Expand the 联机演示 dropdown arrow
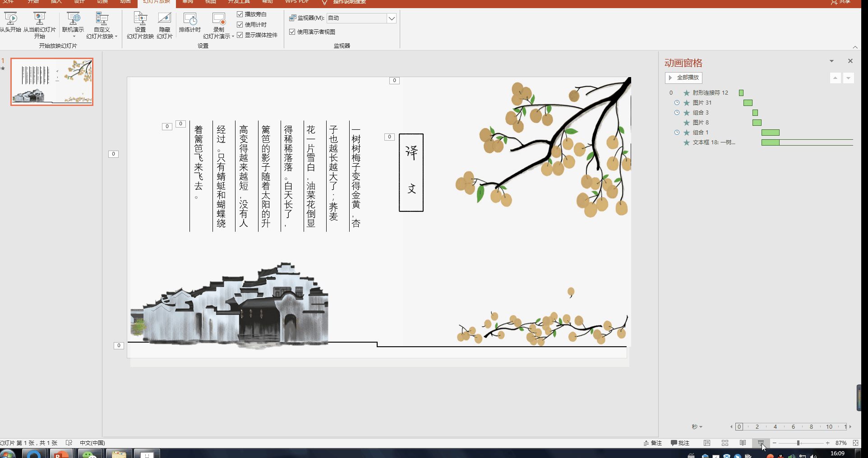868x458 pixels. tap(74, 37)
